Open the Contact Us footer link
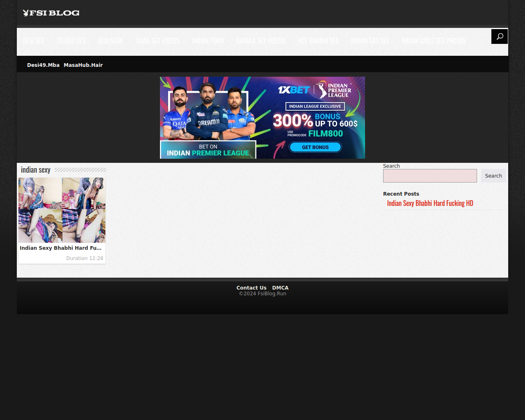Viewport: 525px width, 420px height. (251, 288)
